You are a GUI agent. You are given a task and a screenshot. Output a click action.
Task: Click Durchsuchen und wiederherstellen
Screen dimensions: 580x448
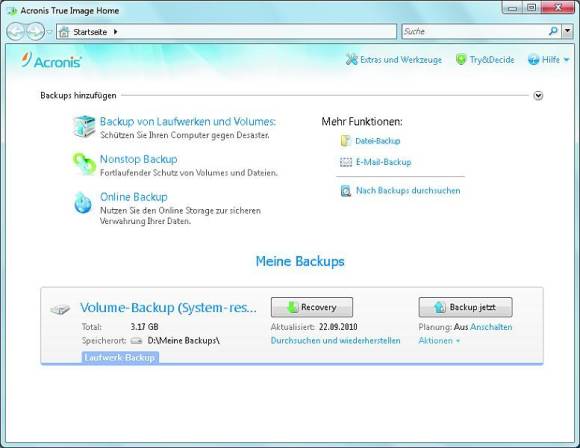point(335,341)
